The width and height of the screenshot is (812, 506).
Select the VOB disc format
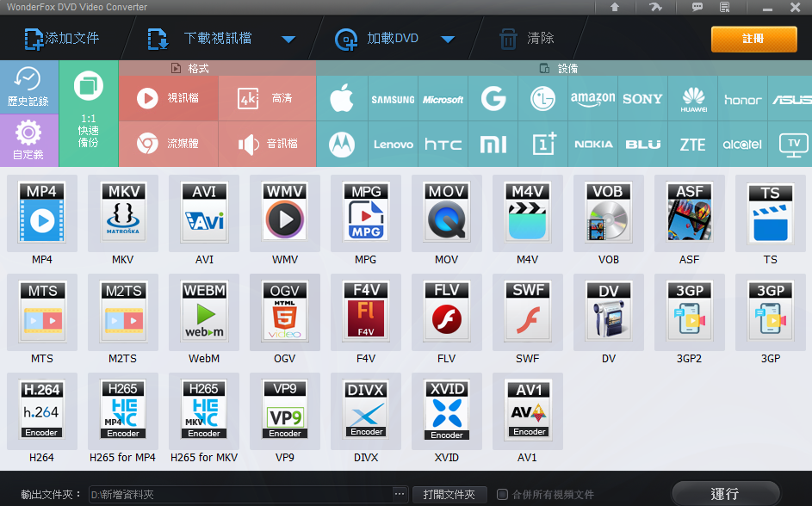click(x=609, y=213)
